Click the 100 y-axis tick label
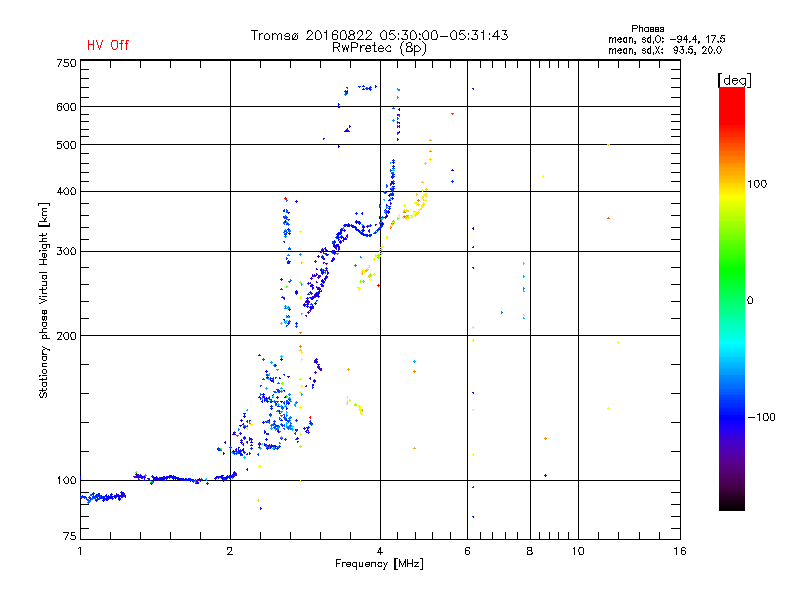 (66, 481)
